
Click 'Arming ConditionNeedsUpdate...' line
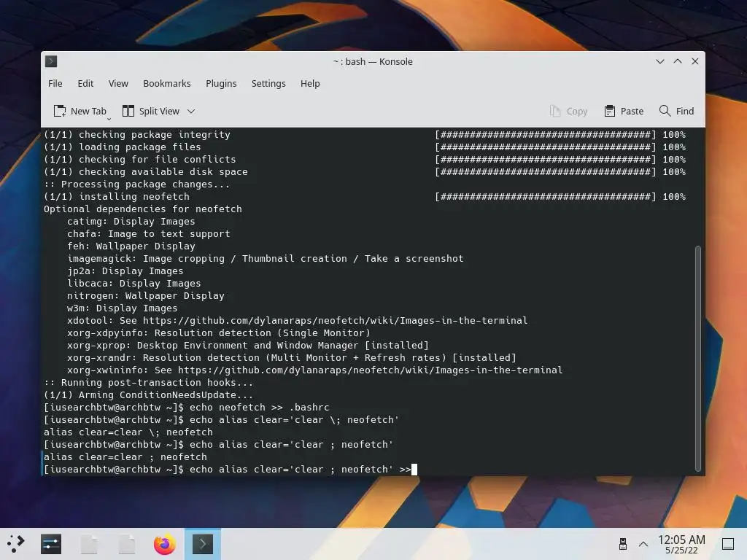pyautogui.click(x=148, y=394)
